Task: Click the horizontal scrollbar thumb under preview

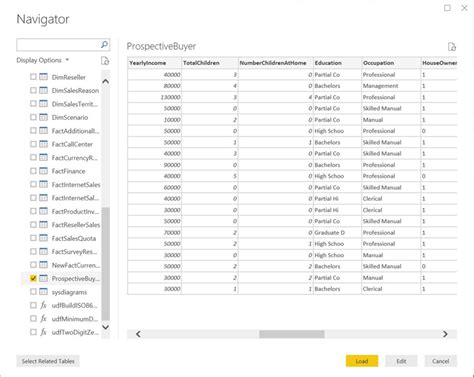Action: point(292,334)
